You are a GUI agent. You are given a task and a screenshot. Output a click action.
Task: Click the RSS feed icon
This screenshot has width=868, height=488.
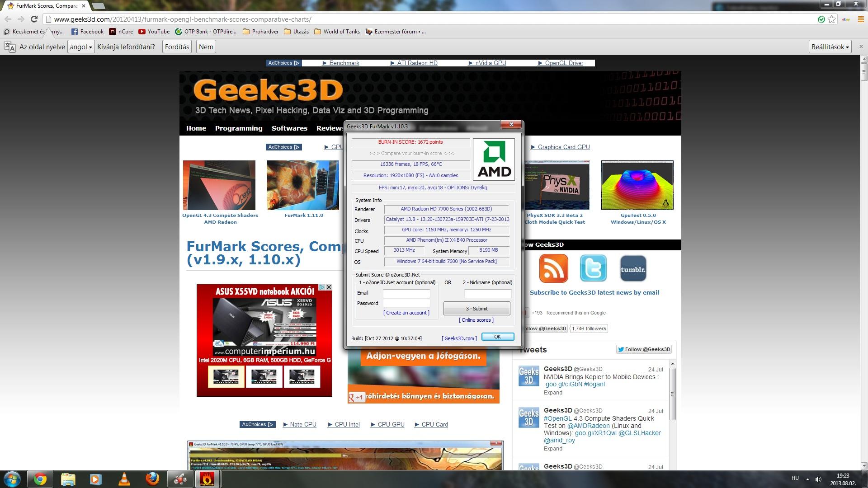[553, 268]
